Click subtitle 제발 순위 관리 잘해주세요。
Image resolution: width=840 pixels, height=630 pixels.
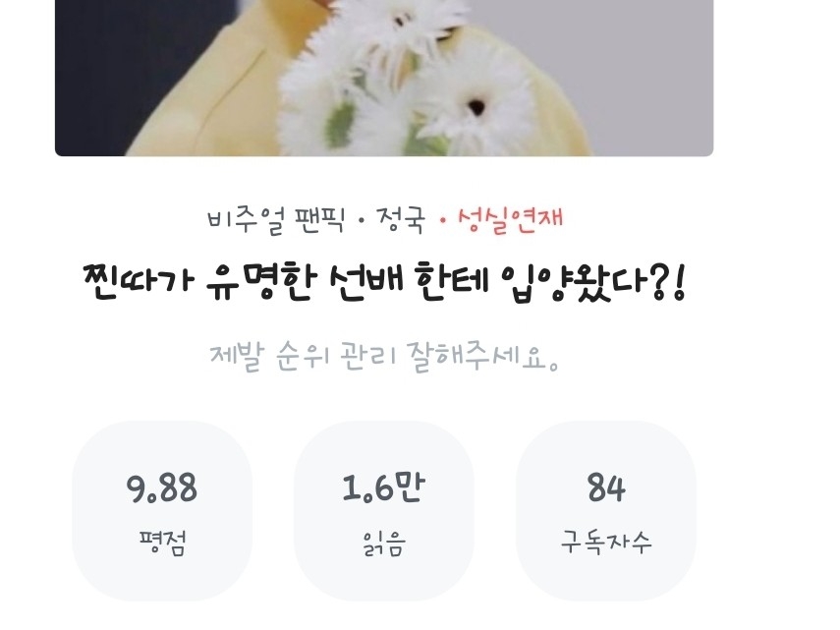tap(384, 356)
